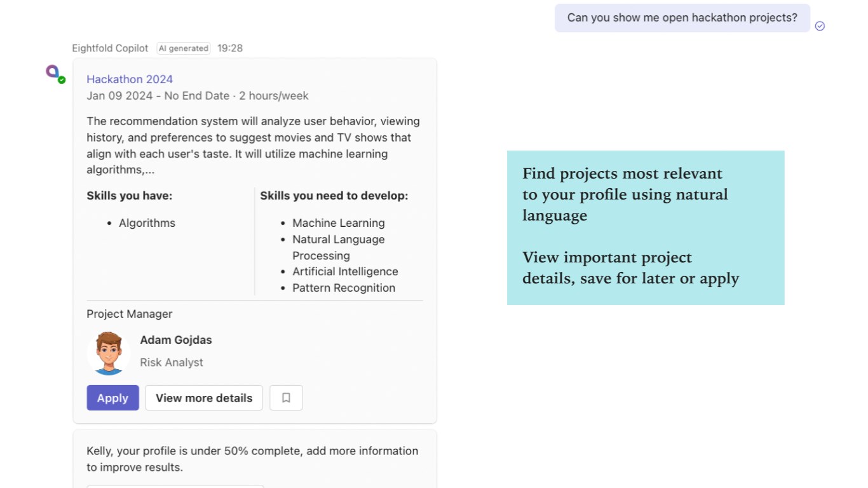Click the Pattern Recognition skill item
Screen dimensions: 868x488
pyautogui.click(x=343, y=288)
